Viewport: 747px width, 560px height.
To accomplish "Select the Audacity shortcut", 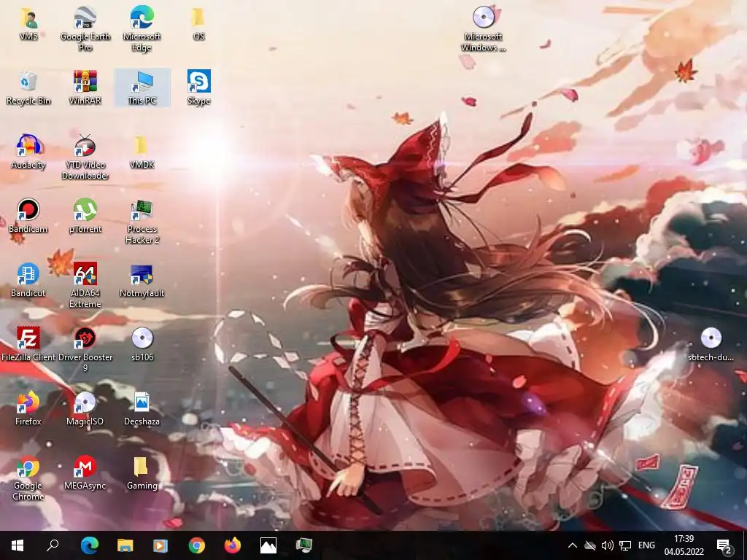I will pos(28,152).
